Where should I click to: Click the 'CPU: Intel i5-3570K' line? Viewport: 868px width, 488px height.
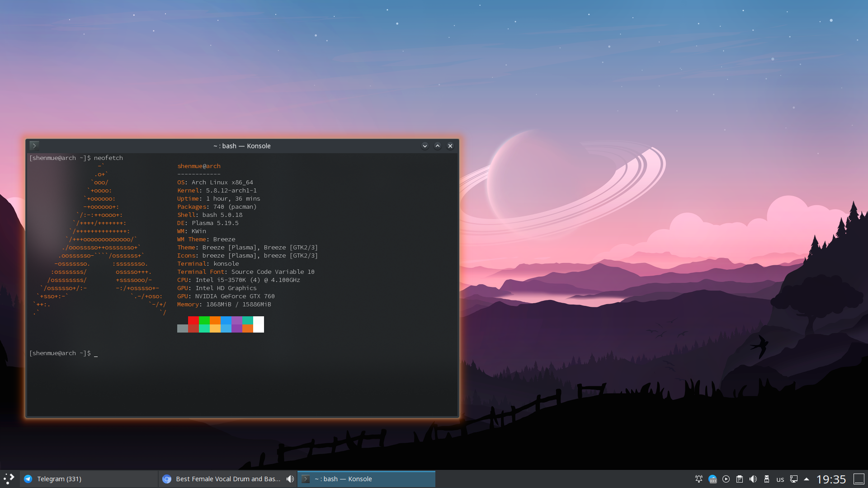pos(239,280)
